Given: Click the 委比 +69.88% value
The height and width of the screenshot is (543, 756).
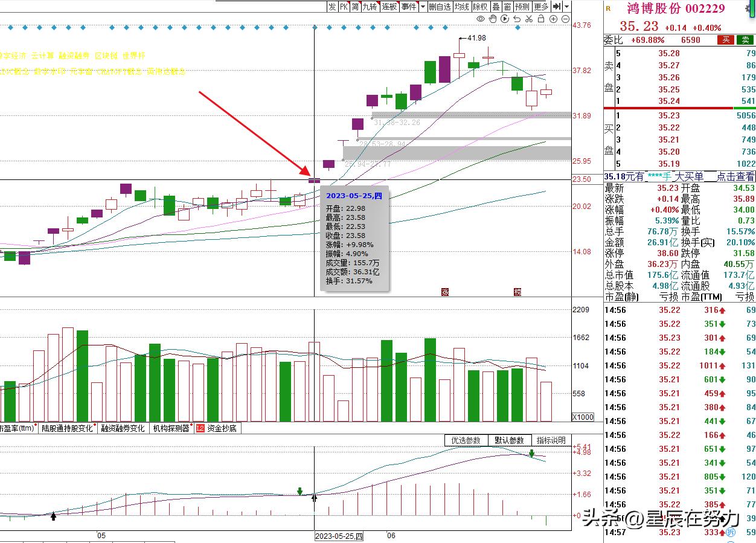Looking at the screenshot, I should pyautogui.click(x=647, y=40).
